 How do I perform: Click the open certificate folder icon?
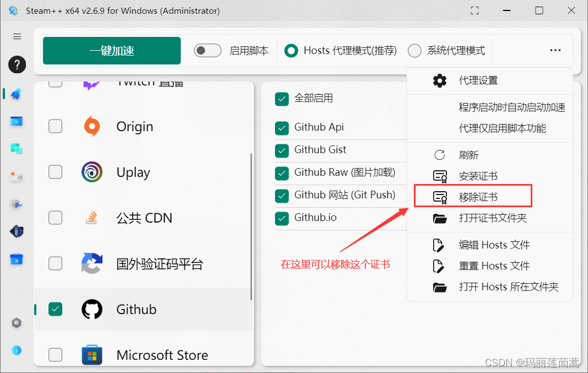tap(440, 218)
